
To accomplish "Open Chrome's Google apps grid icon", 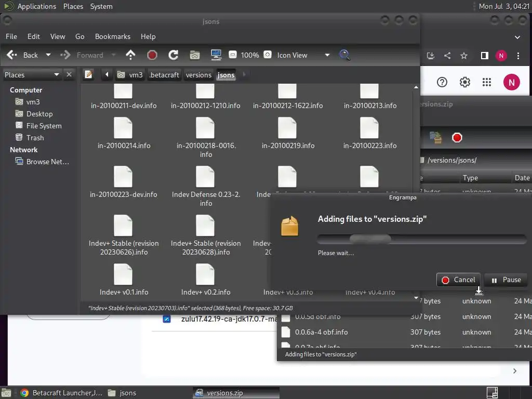I will coord(487,82).
